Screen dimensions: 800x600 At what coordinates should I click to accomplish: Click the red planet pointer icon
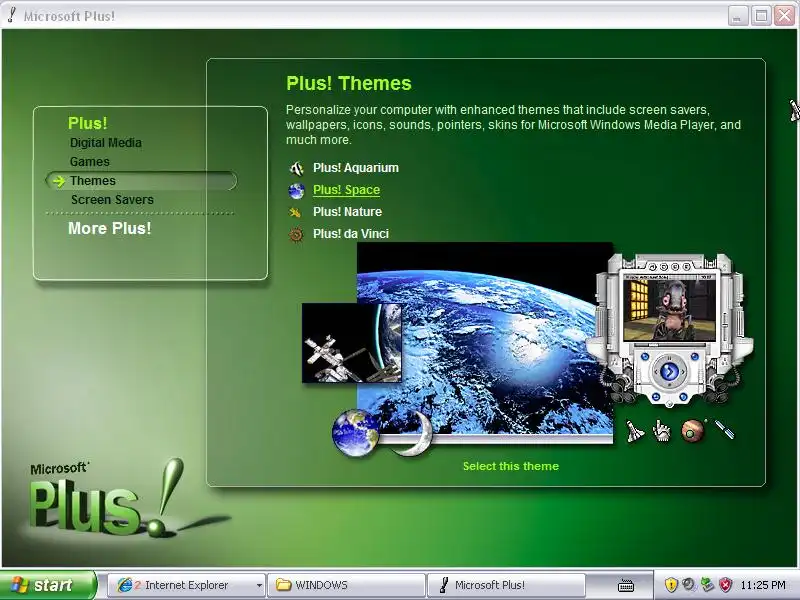[692, 432]
